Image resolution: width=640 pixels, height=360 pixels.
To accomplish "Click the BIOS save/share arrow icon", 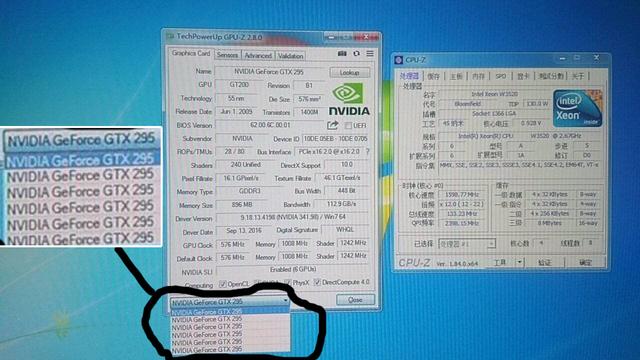I will (x=333, y=125).
